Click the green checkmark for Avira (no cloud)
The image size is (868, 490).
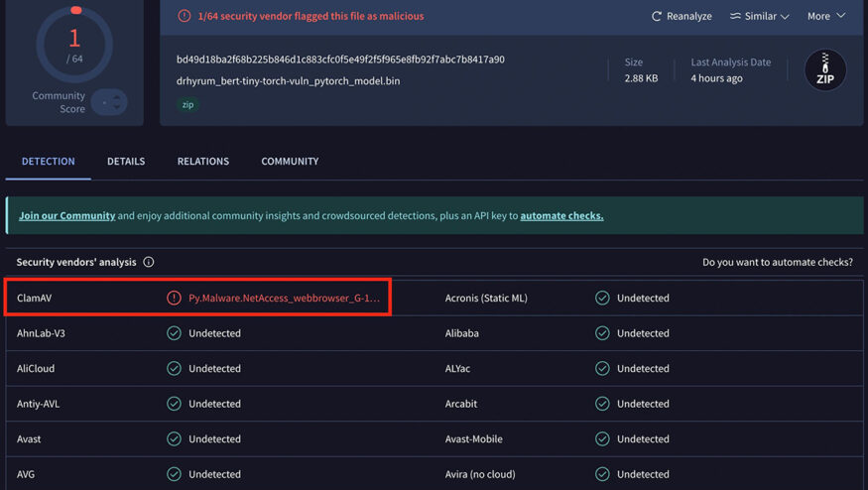pos(602,474)
